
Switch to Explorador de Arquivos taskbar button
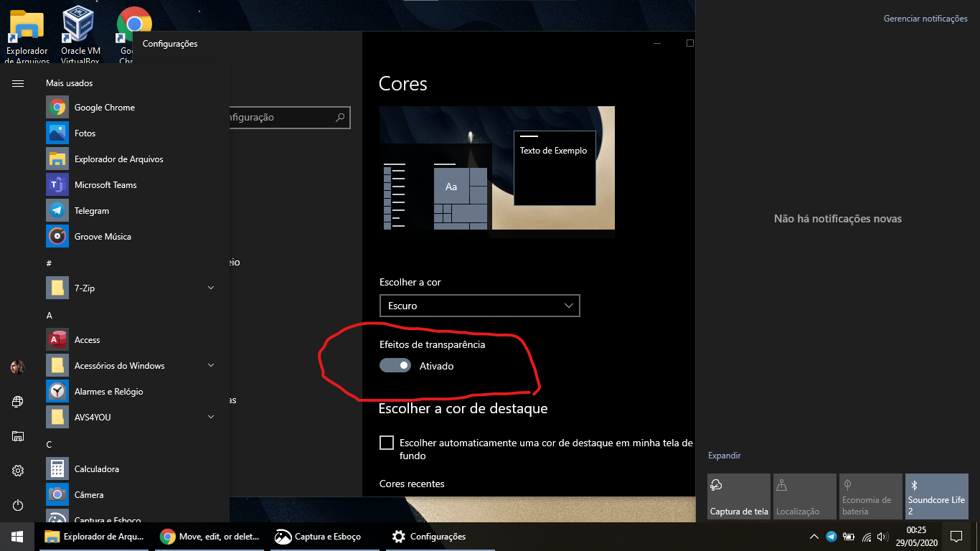[x=95, y=537]
